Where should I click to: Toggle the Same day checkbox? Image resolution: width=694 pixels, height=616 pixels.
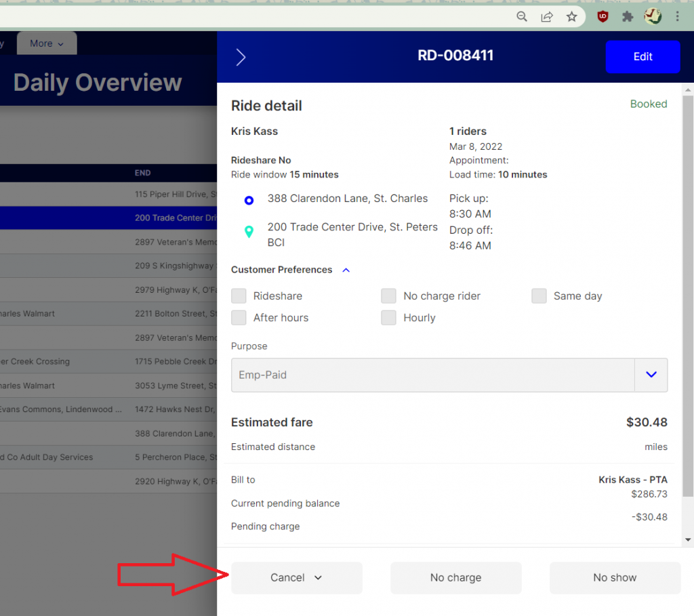(539, 296)
